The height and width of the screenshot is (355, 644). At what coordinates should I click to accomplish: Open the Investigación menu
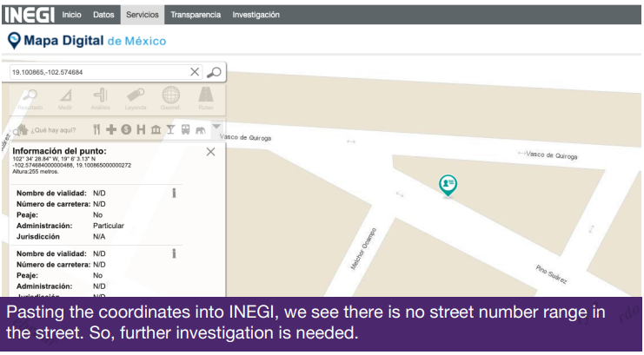click(256, 15)
